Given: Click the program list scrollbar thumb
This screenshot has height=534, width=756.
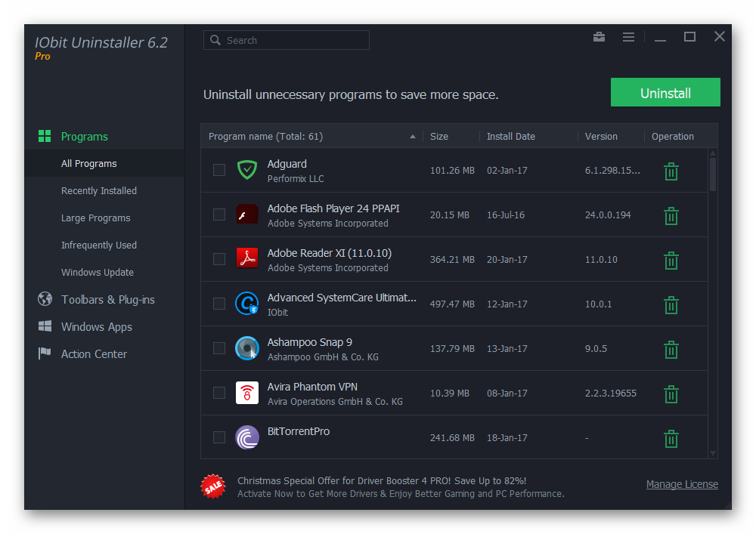Looking at the screenshot, I should click(713, 174).
